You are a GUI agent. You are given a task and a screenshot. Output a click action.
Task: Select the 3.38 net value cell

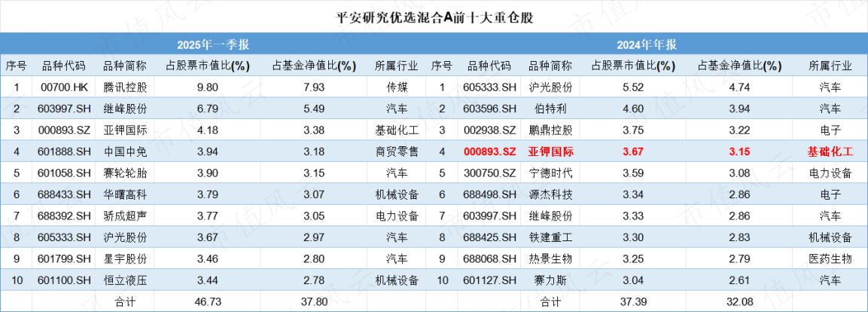coord(315,130)
